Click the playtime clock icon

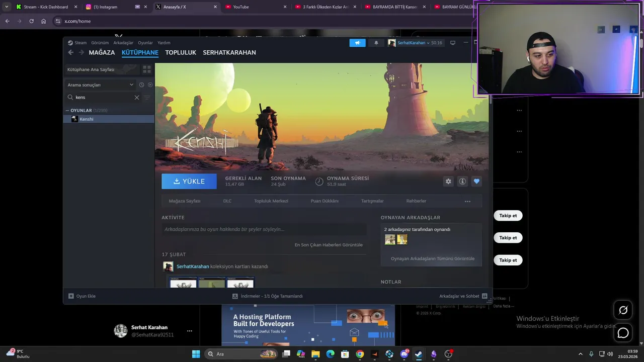[x=319, y=182]
